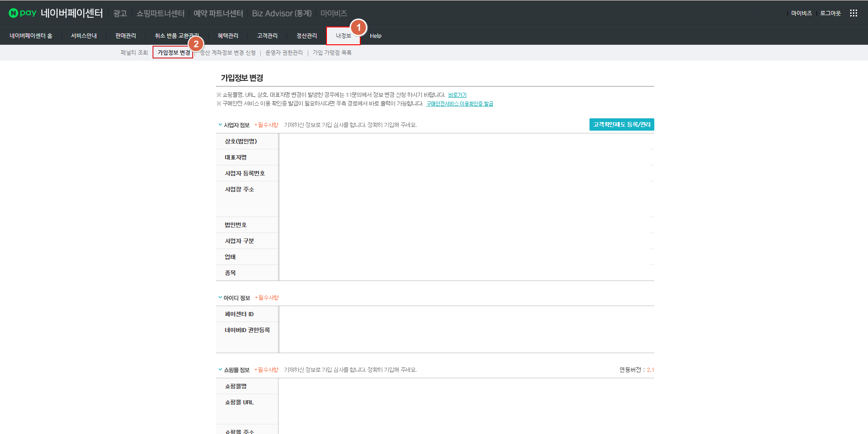
Task: Collapse the 쇼핑몰 정보 section chevron
Action: pyautogui.click(x=220, y=370)
